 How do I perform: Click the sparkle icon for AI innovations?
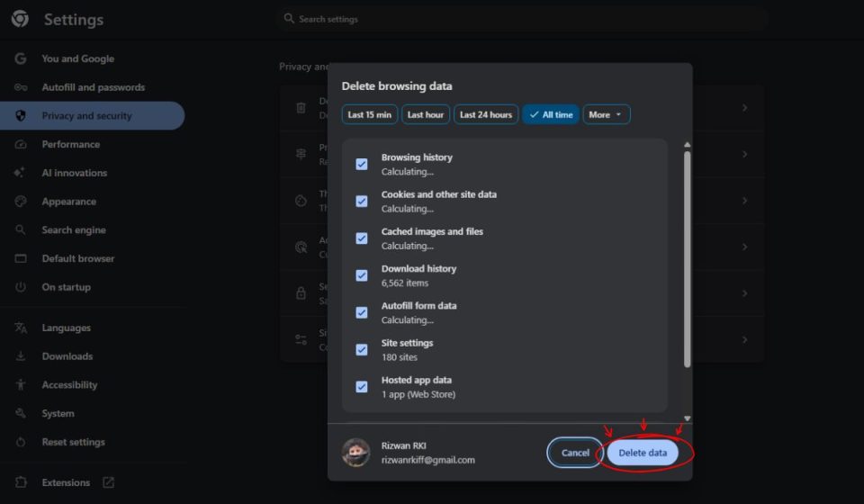coord(19,173)
